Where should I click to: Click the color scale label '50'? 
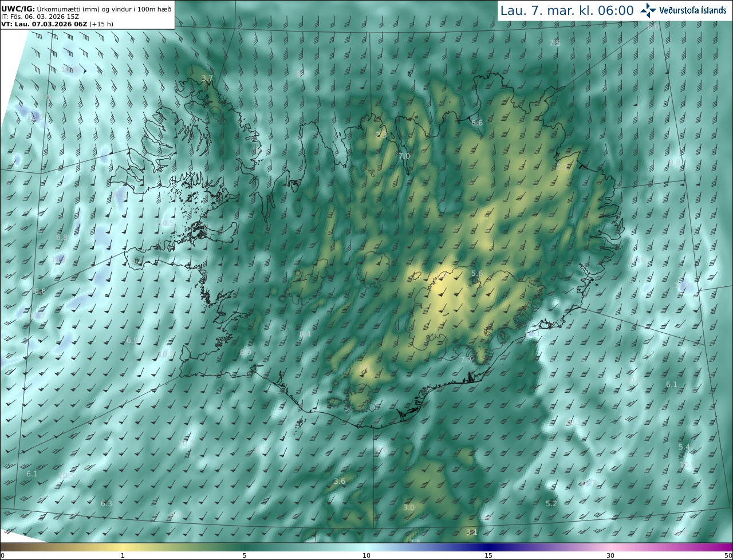click(728, 555)
